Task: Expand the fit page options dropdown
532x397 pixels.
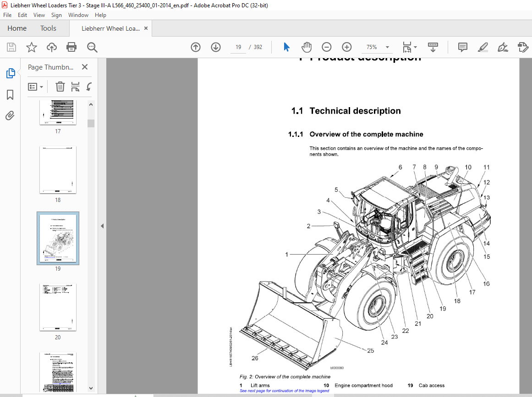Action: (416, 47)
